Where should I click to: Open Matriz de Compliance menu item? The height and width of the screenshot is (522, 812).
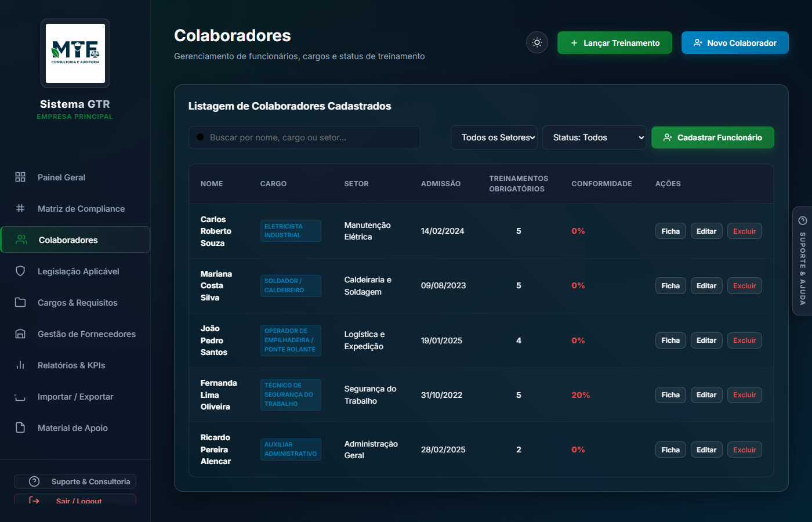click(x=75, y=208)
